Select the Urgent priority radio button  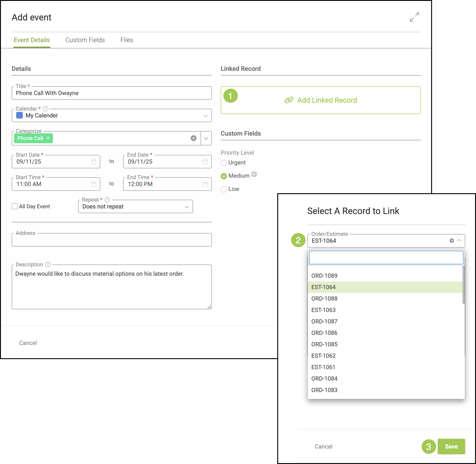click(224, 163)
